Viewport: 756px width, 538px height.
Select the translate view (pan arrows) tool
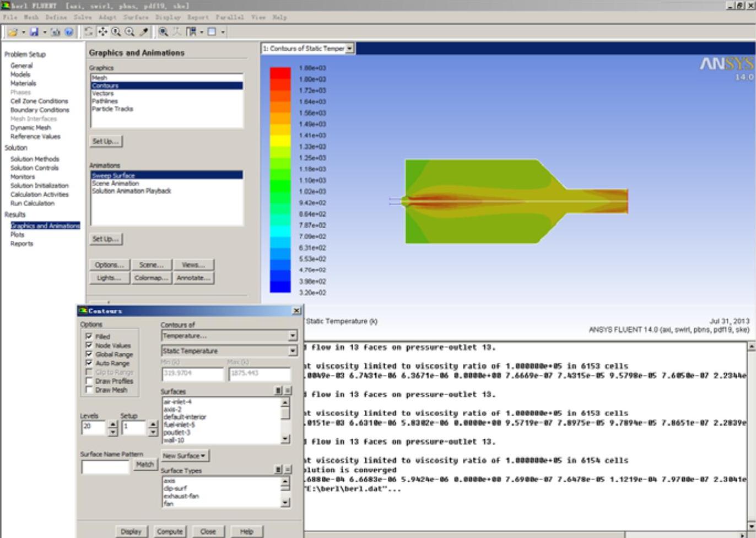tap(103, 32)
